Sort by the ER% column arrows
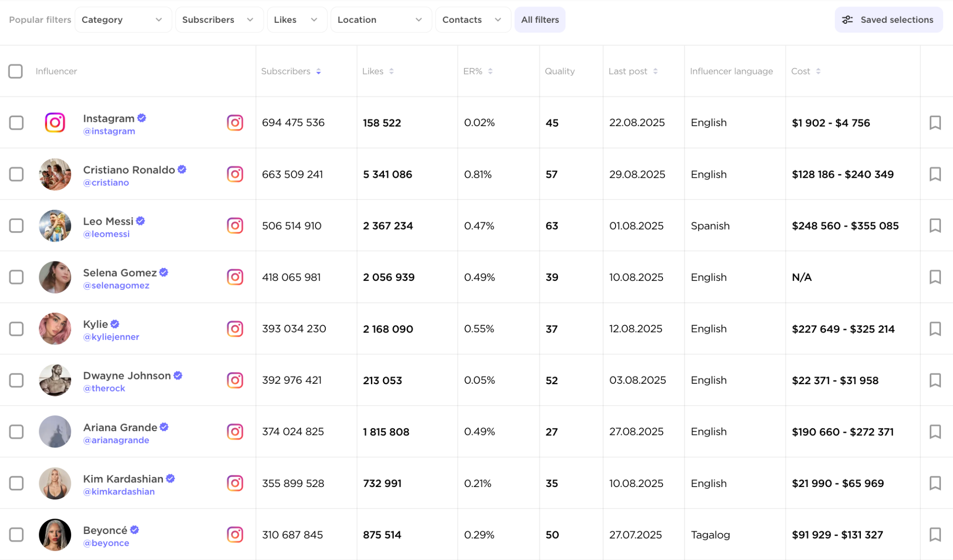Screen dimensions: 953x560 click(490, 71)
